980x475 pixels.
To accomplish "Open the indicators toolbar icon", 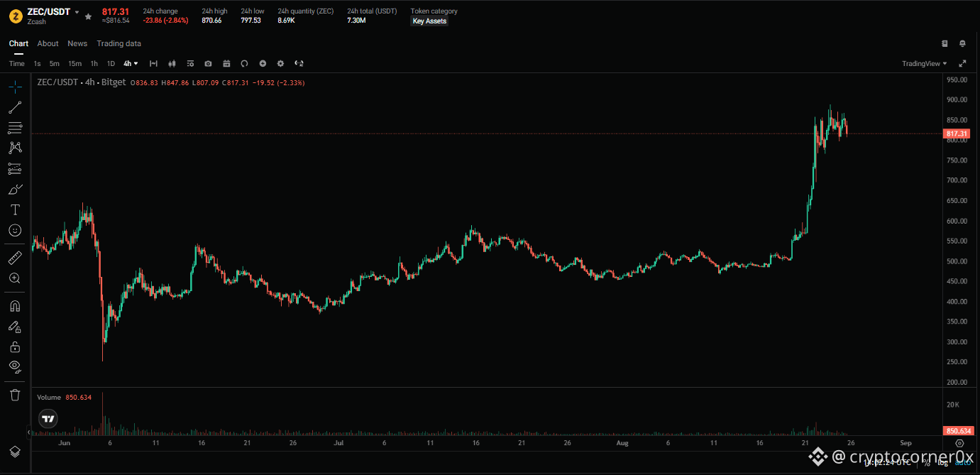I will click(153, 63).
